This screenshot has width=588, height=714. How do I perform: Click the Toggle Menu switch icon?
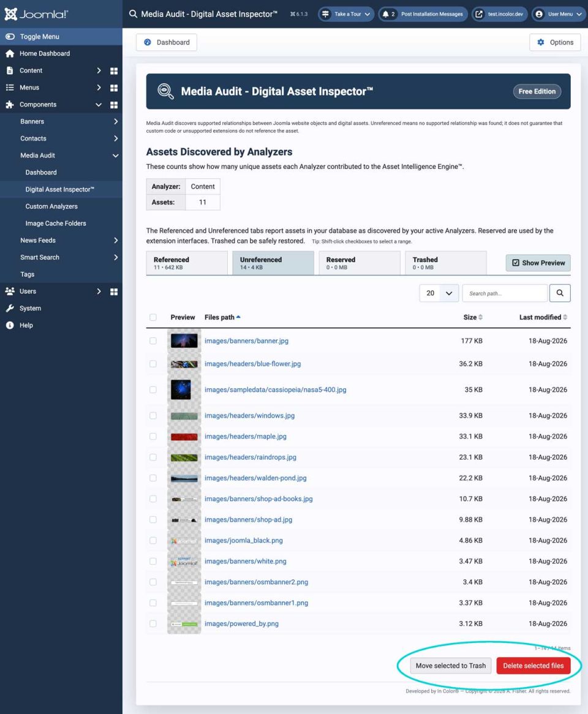[10, 36]
